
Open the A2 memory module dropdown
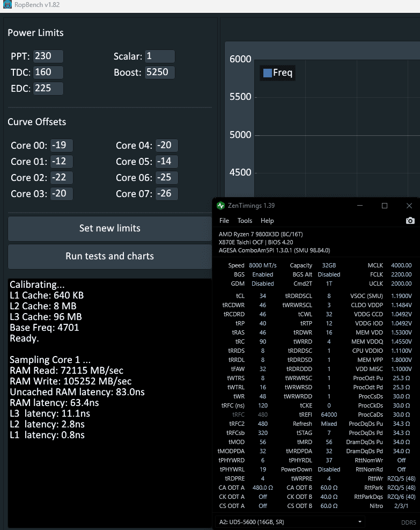pos(290,522)
